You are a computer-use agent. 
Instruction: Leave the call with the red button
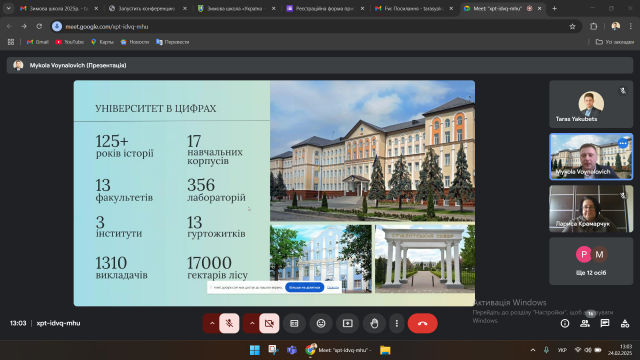tap(422, 323)
